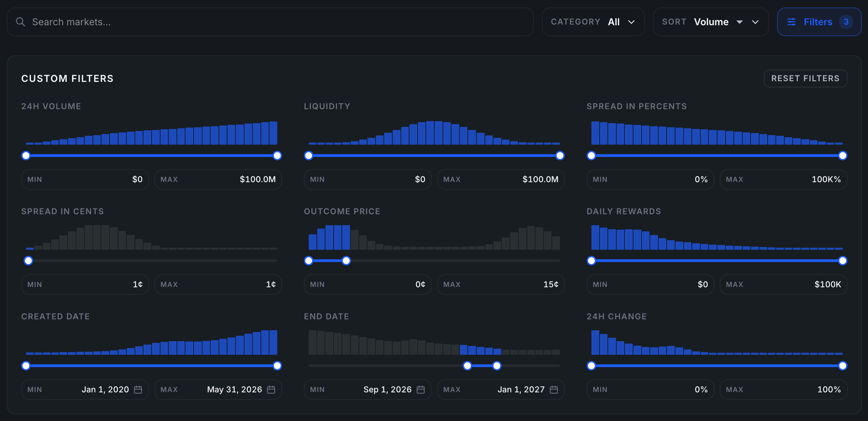Open calendar for End Date min
868x421 pixels.
click(421, 390)
